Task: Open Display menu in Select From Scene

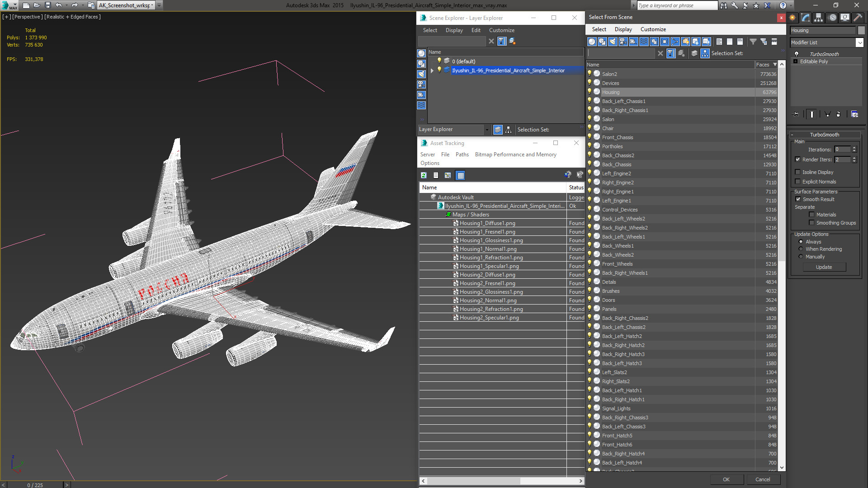Action: coord(623,29)
